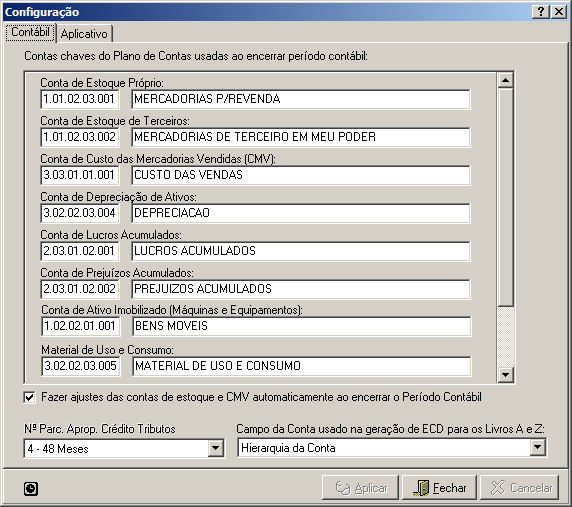The height and width of the screenshot is (507, 572).
Task: Open the Nº Parc. Aprop. Crédito Tributos dropdown
Action: tap(216, 448)
